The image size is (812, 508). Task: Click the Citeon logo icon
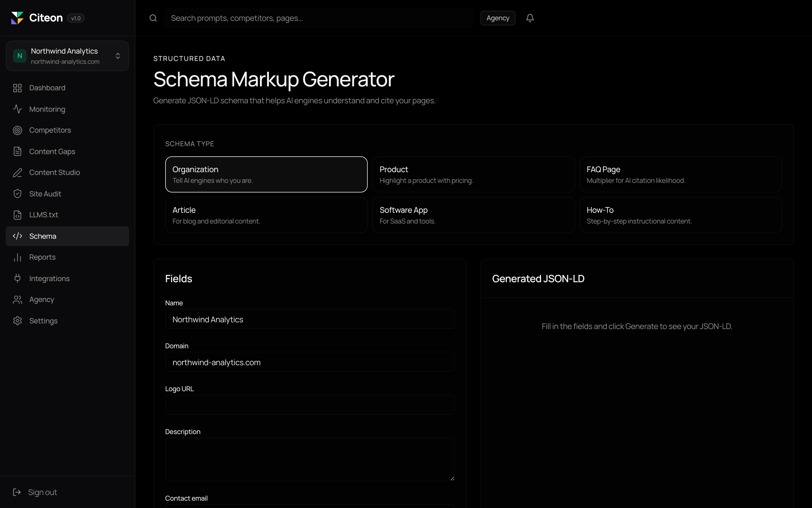[17, 18]
